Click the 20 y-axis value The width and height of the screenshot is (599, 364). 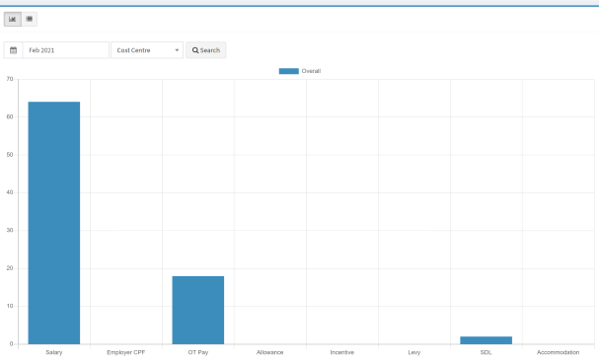pyautogui.click(x=10, y=268)
